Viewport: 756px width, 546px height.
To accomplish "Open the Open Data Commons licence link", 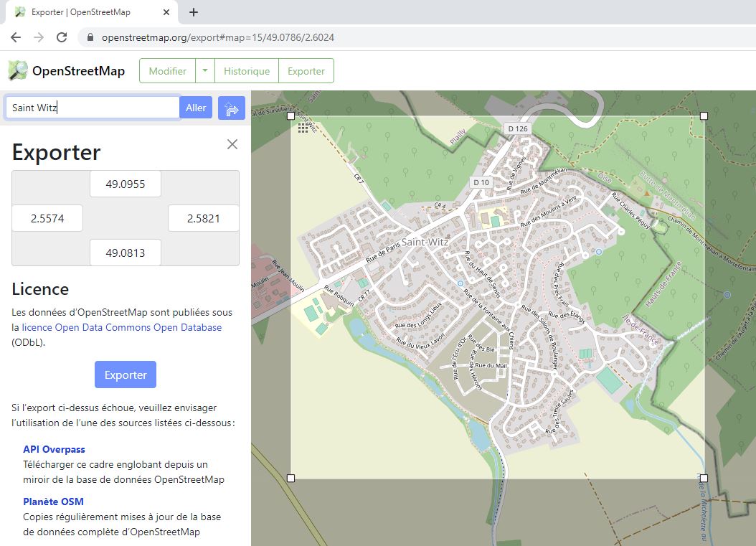I will 122,327.
